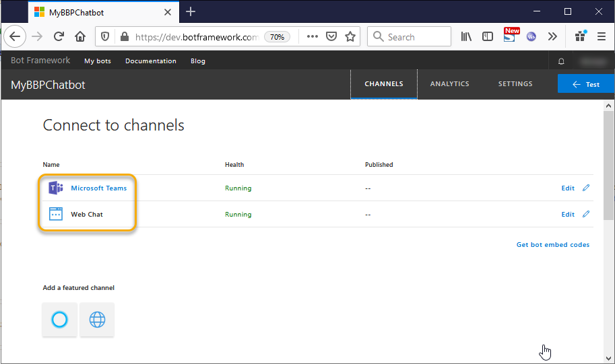Open tracking protection shield icon
The image size is (615, 364).
coord(105,37)
